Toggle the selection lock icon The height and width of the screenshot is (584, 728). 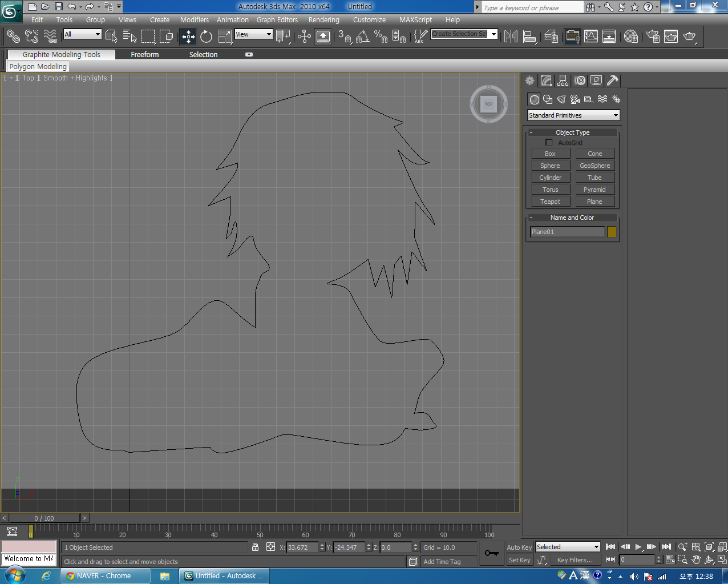tap(255, 547)
